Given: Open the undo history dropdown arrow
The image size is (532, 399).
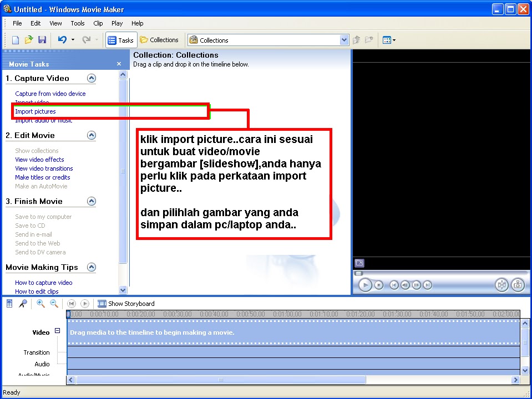Looking at the screenshot, I should tap(73, 40).
